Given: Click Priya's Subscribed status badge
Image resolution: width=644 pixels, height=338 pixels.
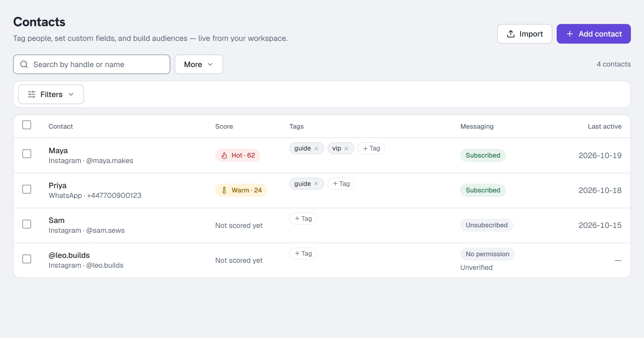Looking at the screenshot, I should [483, 190].
